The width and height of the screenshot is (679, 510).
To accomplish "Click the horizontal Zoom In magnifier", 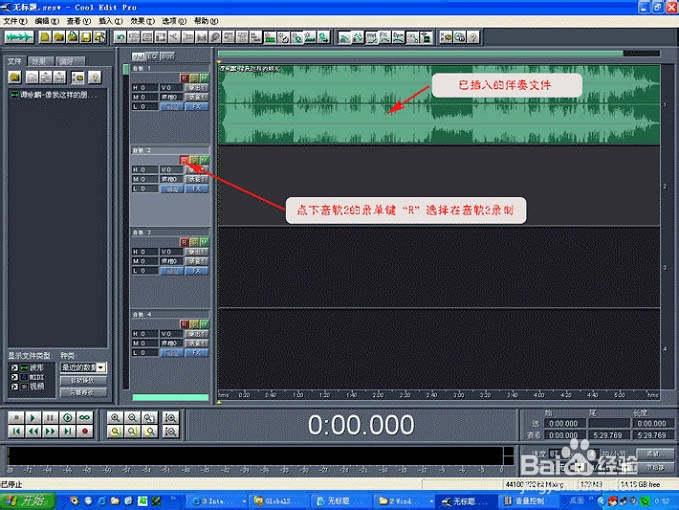I will coord(115,418).
